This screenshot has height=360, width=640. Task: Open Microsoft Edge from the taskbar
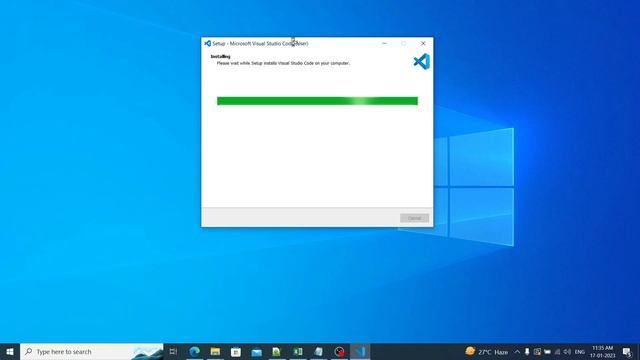195,351
